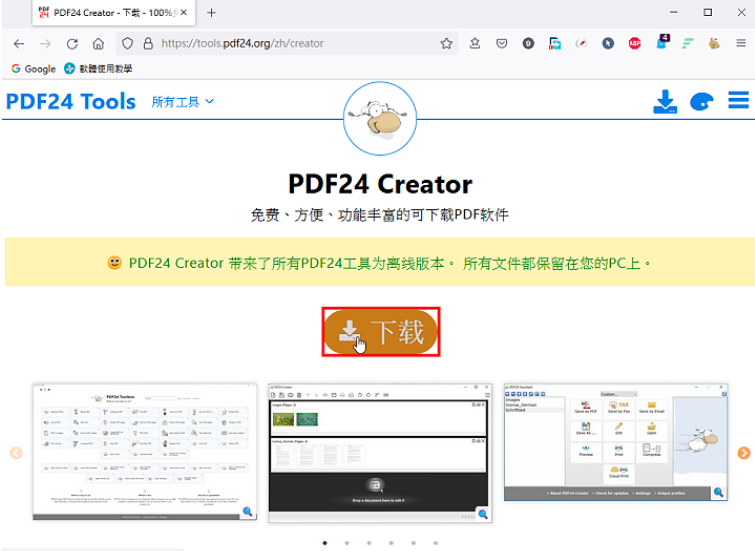This screenshot has height=551, width=755.
Task: Click the blue cursor extension icon
Action: point(608,44)
